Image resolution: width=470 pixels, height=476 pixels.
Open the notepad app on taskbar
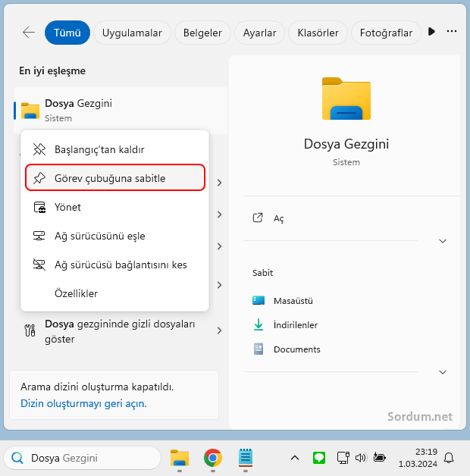(246, 458)
